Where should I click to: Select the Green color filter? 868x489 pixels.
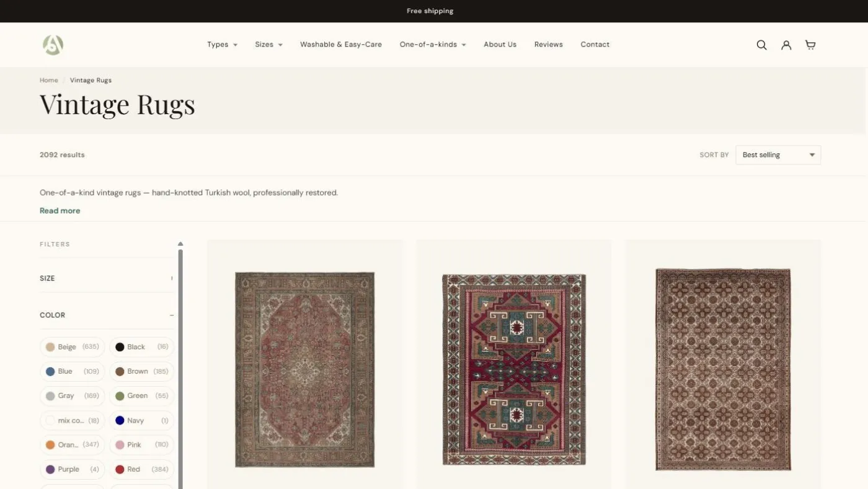[141, 395]
